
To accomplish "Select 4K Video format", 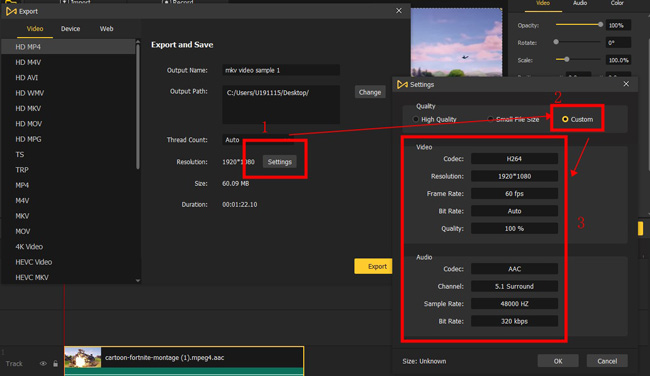I will pyautogui.click(x=68, y=246).
